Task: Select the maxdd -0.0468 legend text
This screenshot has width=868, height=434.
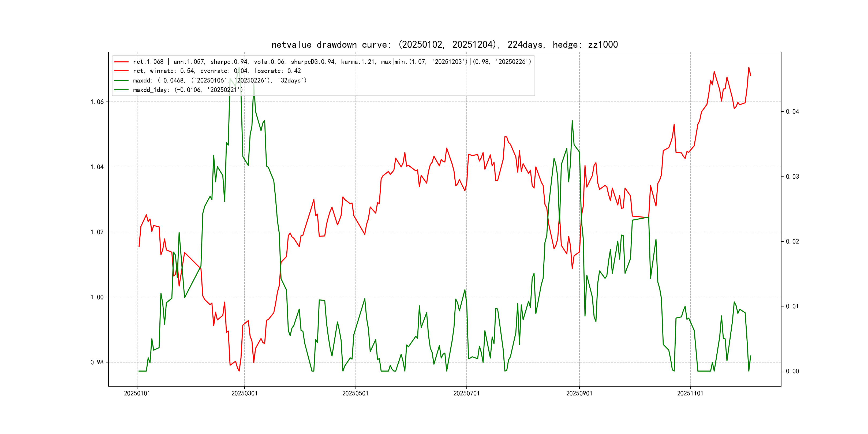Action: click(x=220, y=81)
